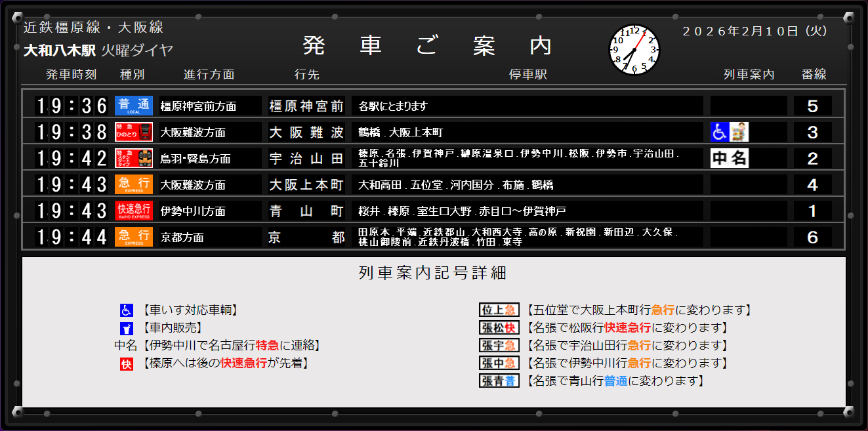Click the 橿原神宮前 destination in the first row

306,106
